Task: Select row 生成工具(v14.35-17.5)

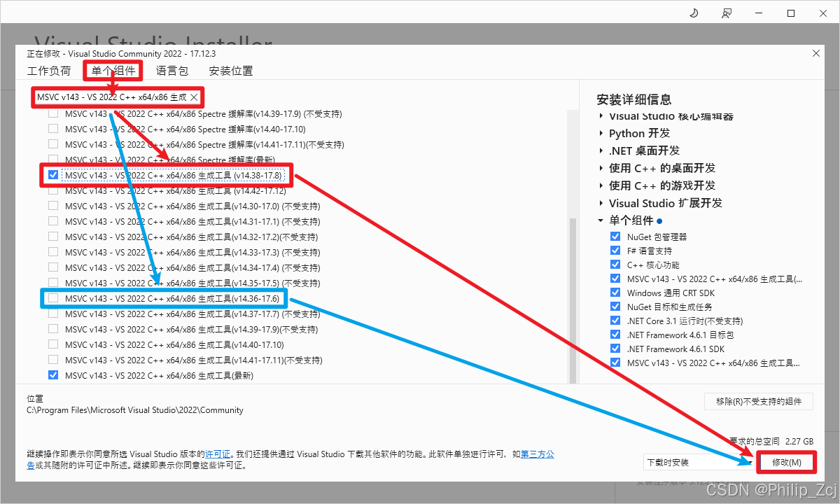Action: click(192, 283)
